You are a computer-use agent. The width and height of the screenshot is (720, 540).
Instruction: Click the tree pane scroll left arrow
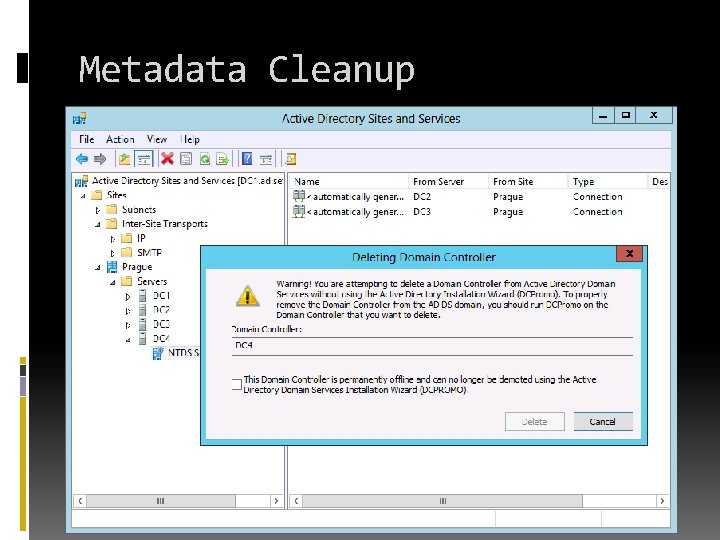click(x=80, y=501)
